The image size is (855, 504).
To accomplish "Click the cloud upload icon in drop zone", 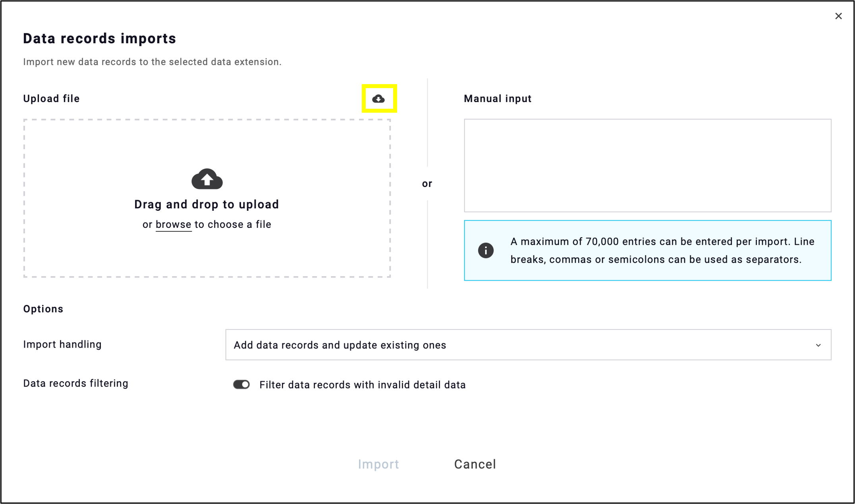I will coord(207,179).
